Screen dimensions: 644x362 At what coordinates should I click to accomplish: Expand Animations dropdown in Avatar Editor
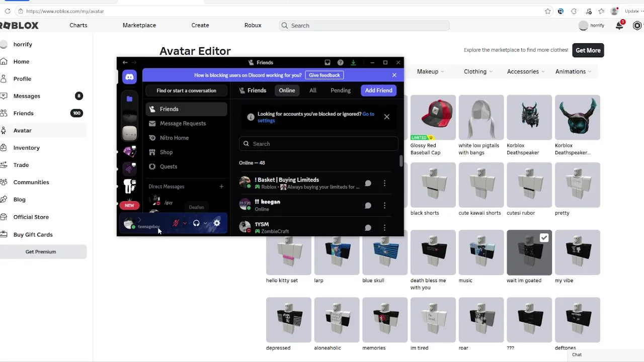point(573,71)
